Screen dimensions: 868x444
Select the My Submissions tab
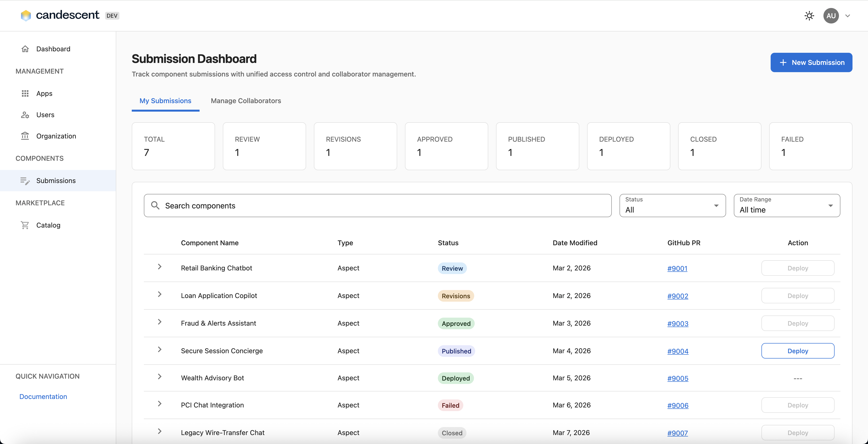pos(165,101)
